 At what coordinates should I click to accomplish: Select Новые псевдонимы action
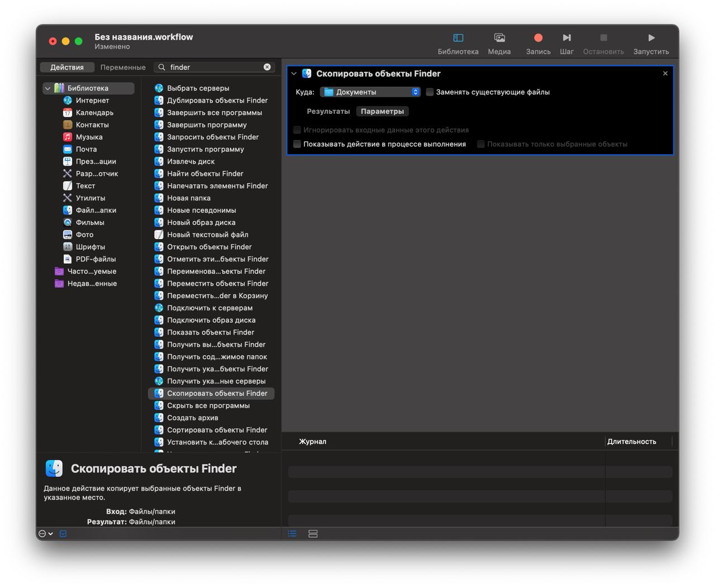pos(201,211)
